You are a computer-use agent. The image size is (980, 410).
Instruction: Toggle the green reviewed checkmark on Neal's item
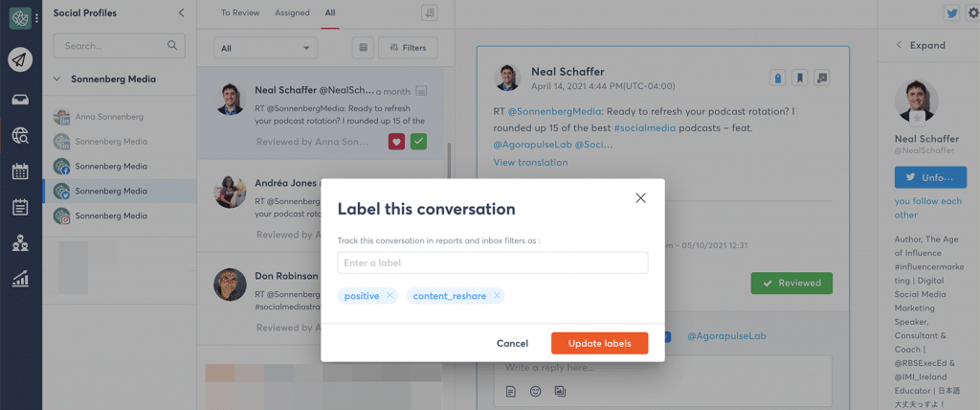point(419,142)
